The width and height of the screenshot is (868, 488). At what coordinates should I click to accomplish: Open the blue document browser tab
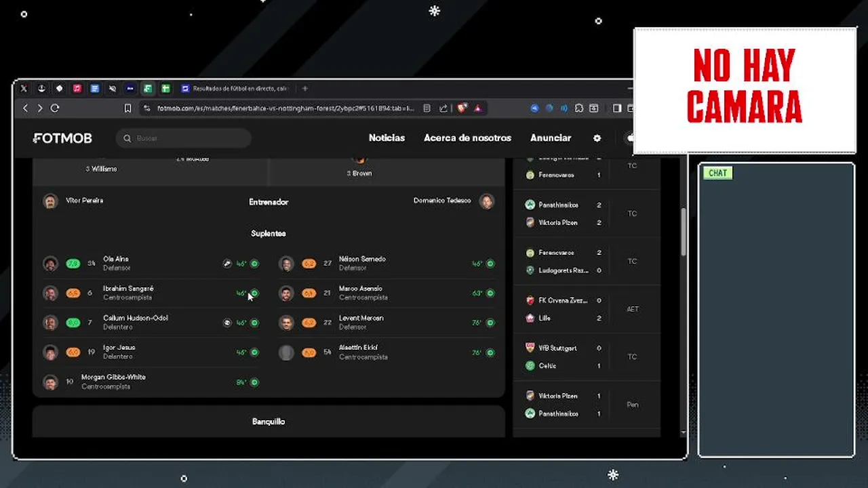[x=95, y=89]
